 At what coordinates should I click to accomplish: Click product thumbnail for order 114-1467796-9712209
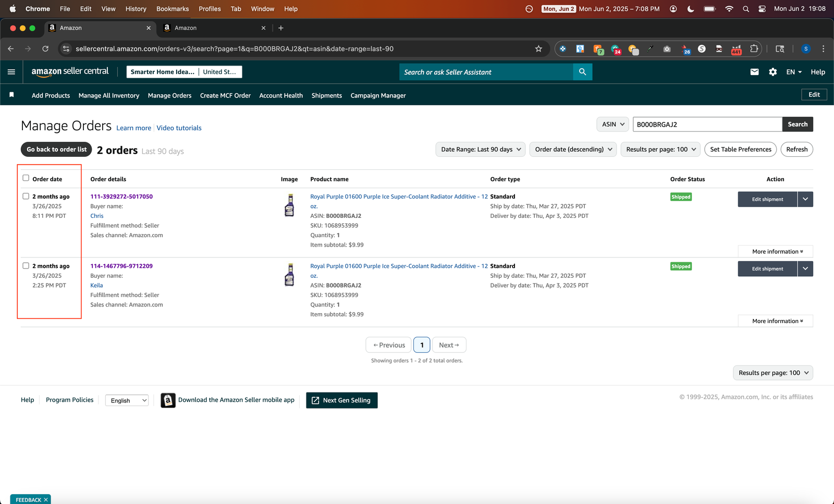(289, 275)
